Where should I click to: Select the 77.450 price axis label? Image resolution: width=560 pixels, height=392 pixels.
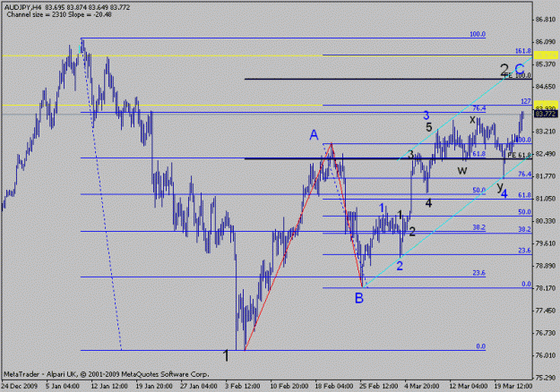pyautogui.click(x=546, y=311)
